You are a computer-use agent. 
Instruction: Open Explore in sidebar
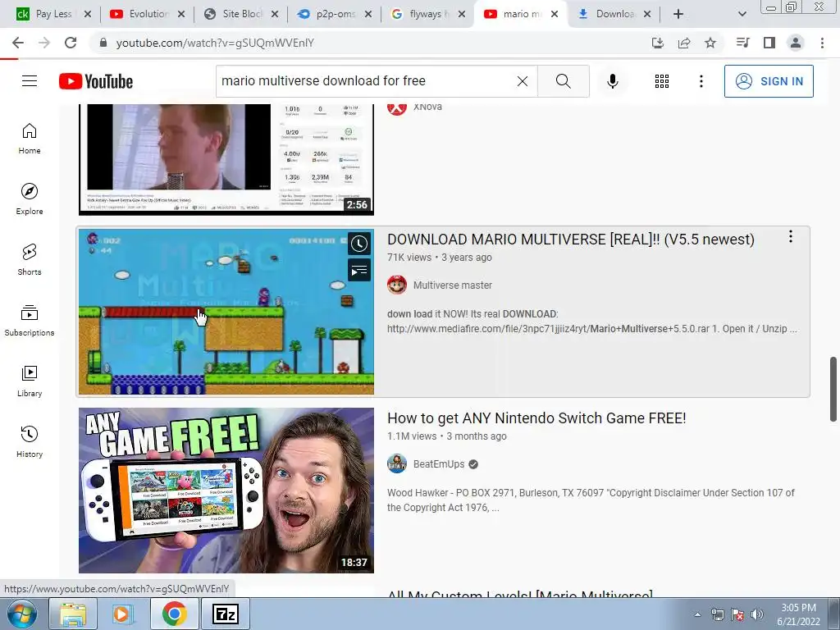coord(30,199)
